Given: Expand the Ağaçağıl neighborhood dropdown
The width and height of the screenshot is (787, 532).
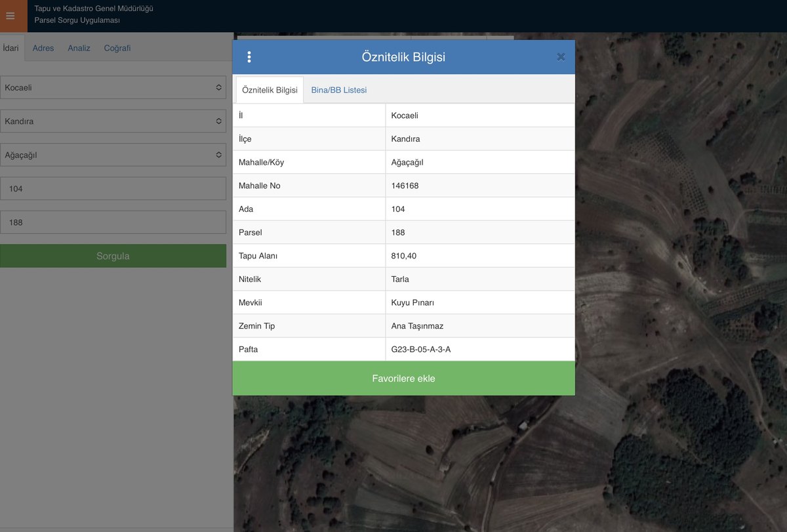Looking at the screenshot, I should point(113,155).
